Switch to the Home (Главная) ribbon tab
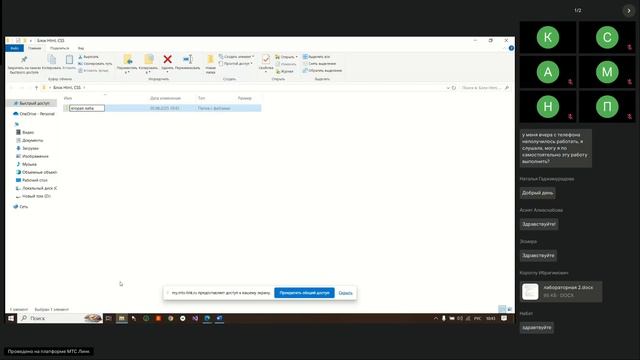The width and height of the screenshot is (640, 360). coord(35,48)
